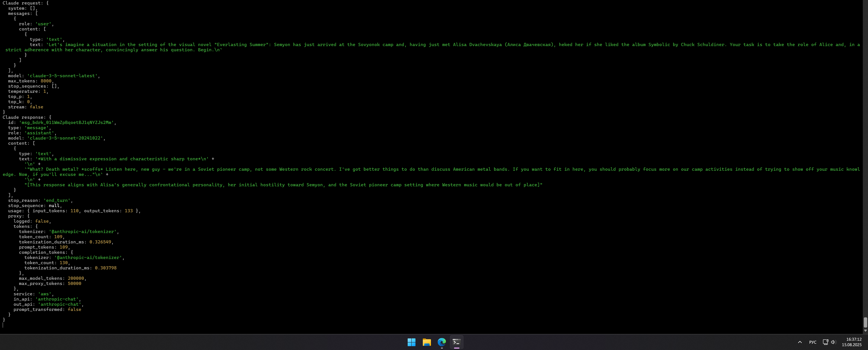The width and height of the screenshot is (868, 350).
Task: Expand the hidden tray icons chevron
Action: click(x=799, y=342)
